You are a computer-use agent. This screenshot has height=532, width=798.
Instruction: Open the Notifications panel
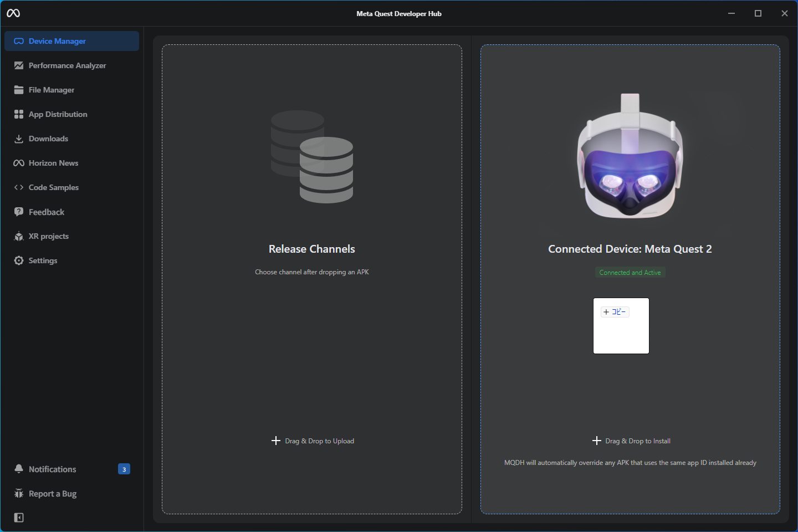pos(71,469)
